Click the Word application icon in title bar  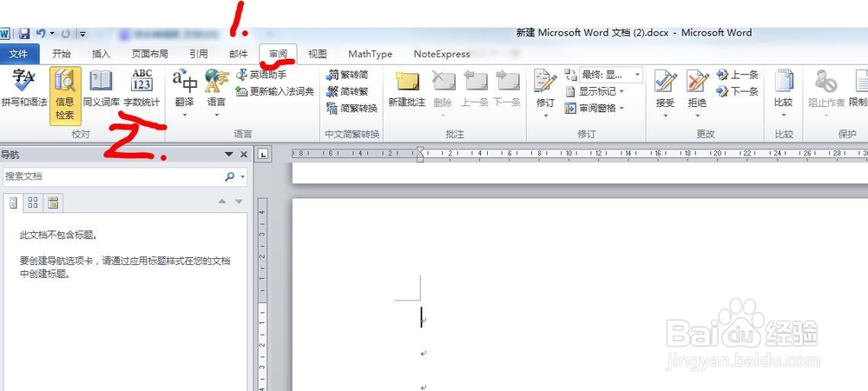[x=5, y=34]
